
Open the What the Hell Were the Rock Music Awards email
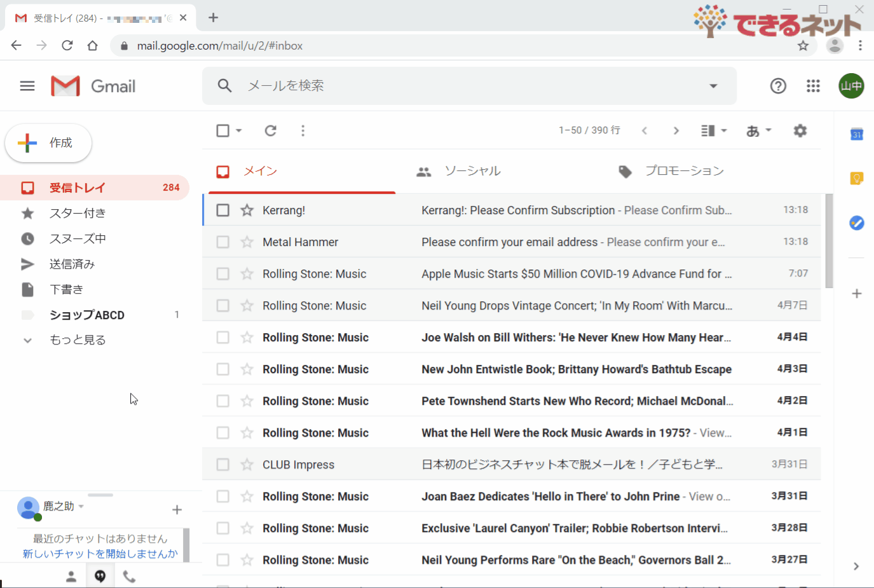512,432
